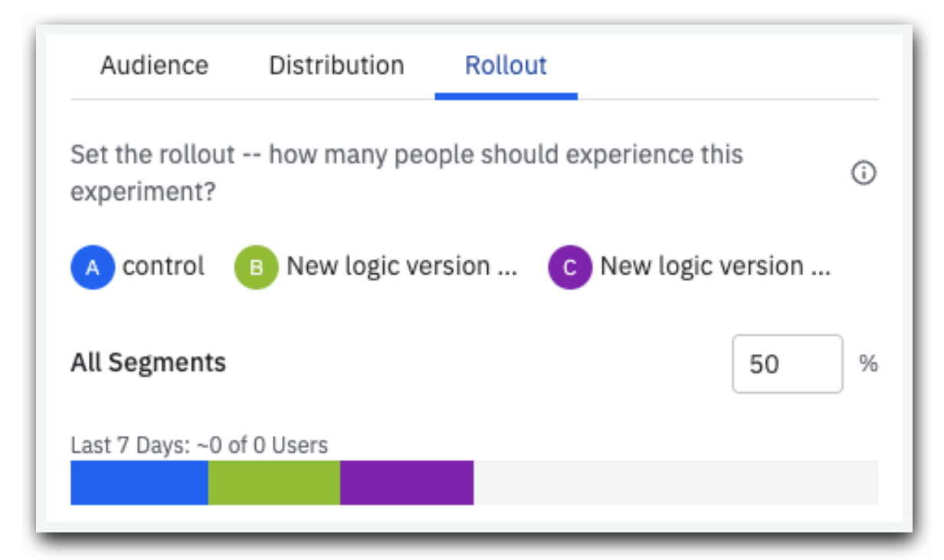The image size is (944, 560).
Task: Click the green segment of rollout bar
Action: (x=274, y=483)
